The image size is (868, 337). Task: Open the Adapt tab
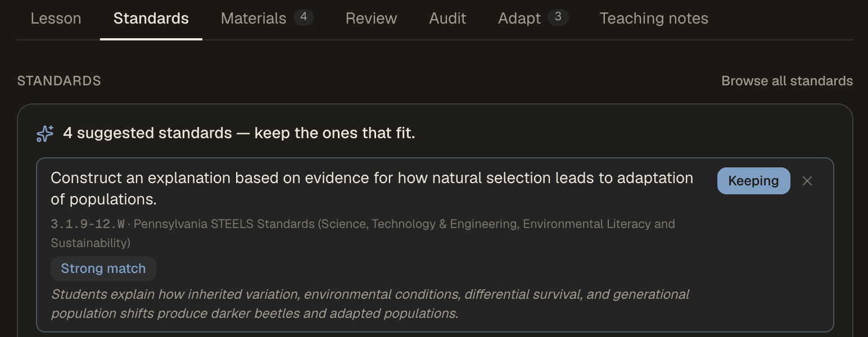point(533,19)
